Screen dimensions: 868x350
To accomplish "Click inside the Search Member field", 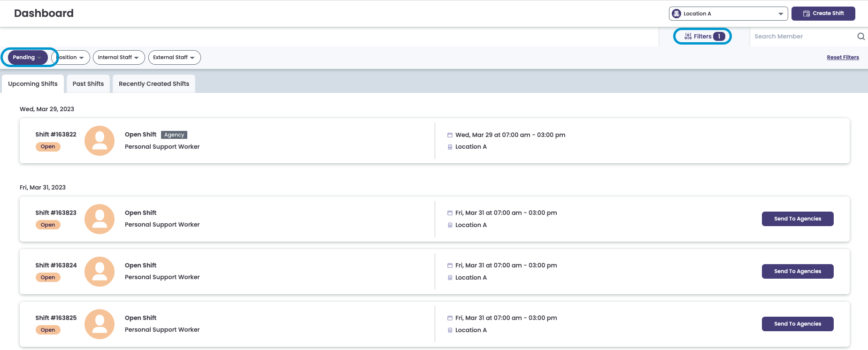I will pos(793,36).
